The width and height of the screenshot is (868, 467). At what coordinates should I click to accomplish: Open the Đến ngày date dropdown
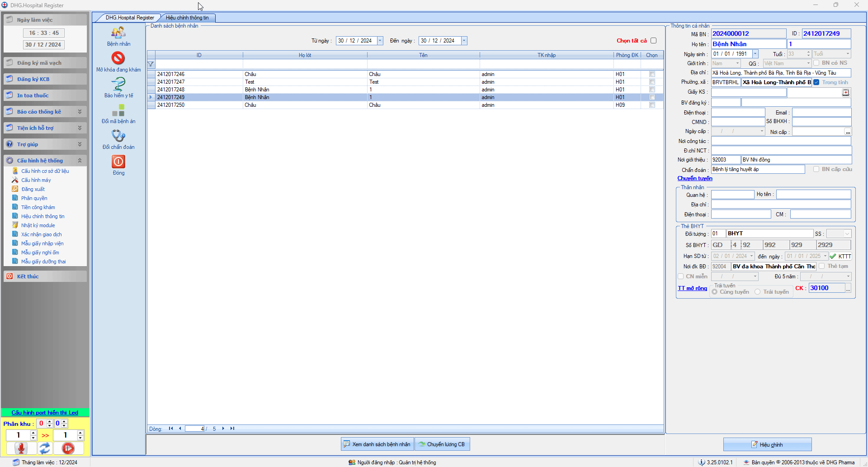coord(464,41)
